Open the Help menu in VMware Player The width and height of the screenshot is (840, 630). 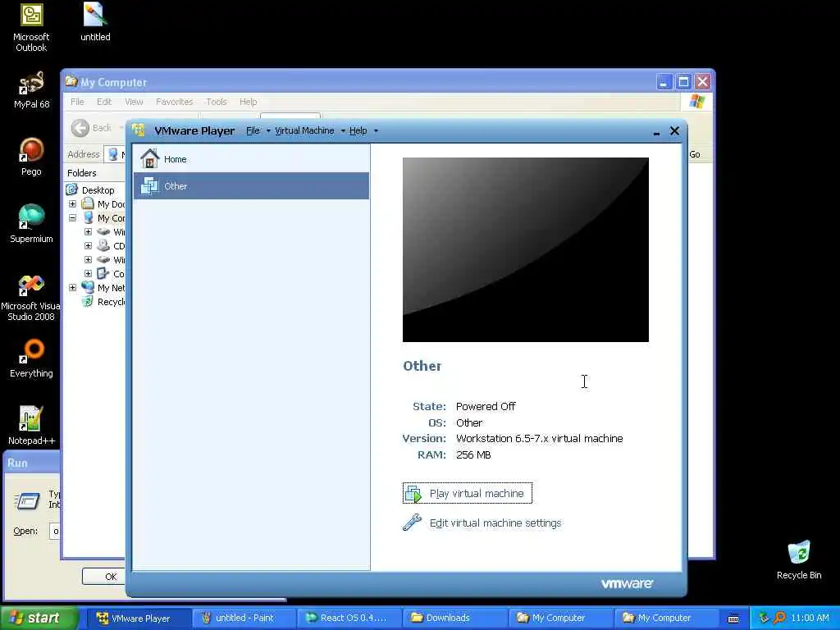click(x=358, y=130)
